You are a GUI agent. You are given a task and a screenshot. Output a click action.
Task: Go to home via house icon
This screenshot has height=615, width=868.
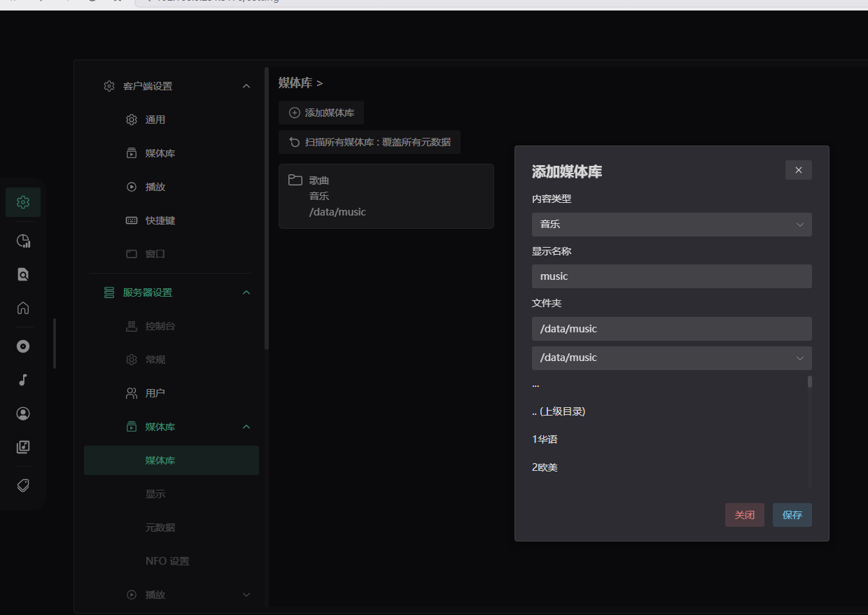(x=23, y=308)
